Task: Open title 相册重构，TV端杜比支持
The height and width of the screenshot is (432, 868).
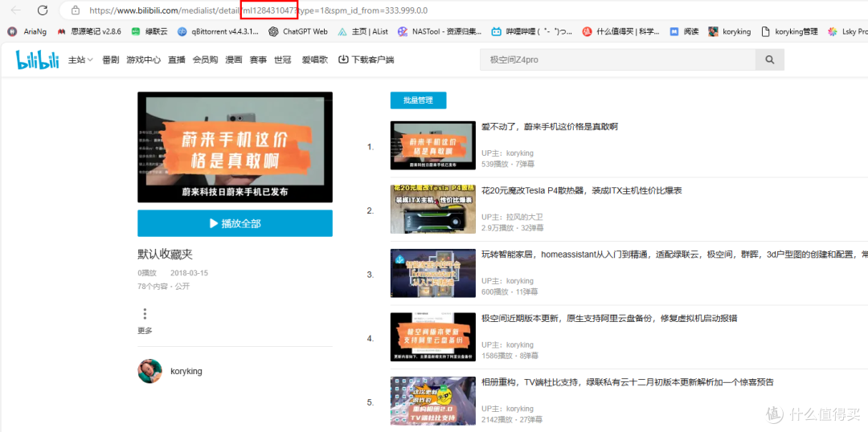Action: 627,382
